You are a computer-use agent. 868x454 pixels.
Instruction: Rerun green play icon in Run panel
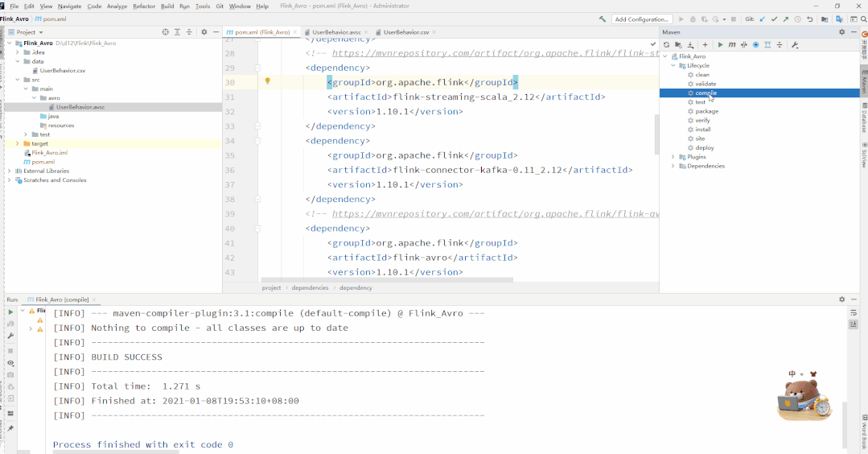pyautogui.click(x=10, y=312)
